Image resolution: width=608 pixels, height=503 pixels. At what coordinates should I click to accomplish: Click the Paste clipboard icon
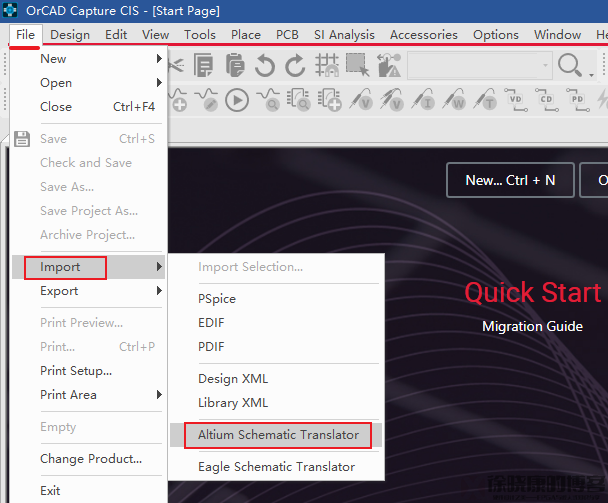(x=235, y=66)
